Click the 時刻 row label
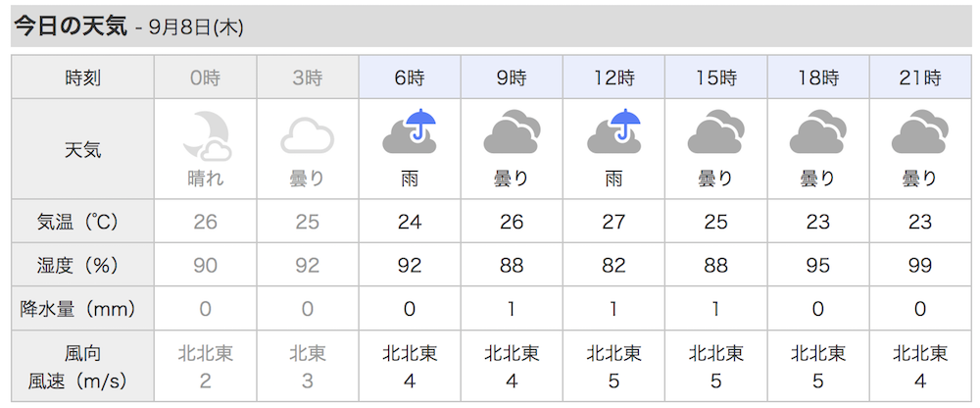This screenshot has height=408, width=980. [82, 77]
